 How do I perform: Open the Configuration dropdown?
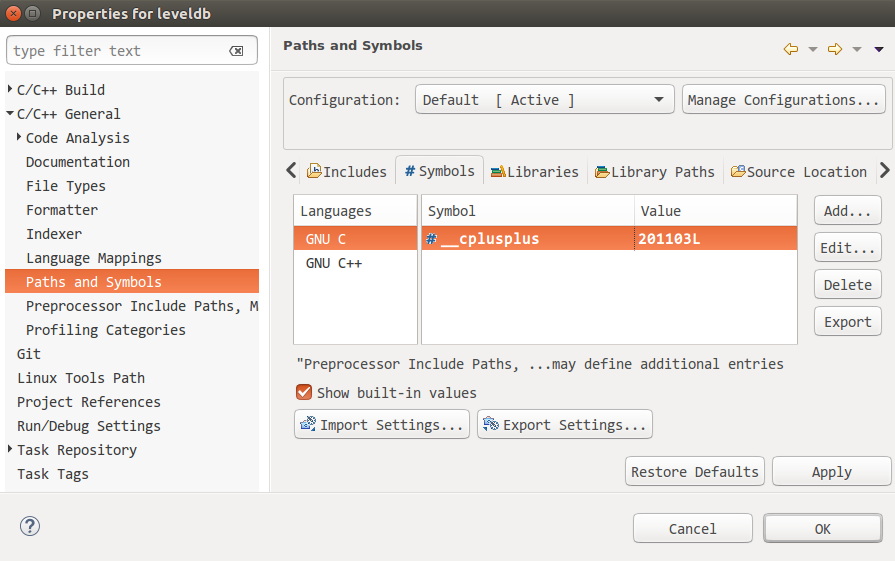coord(545,100)
